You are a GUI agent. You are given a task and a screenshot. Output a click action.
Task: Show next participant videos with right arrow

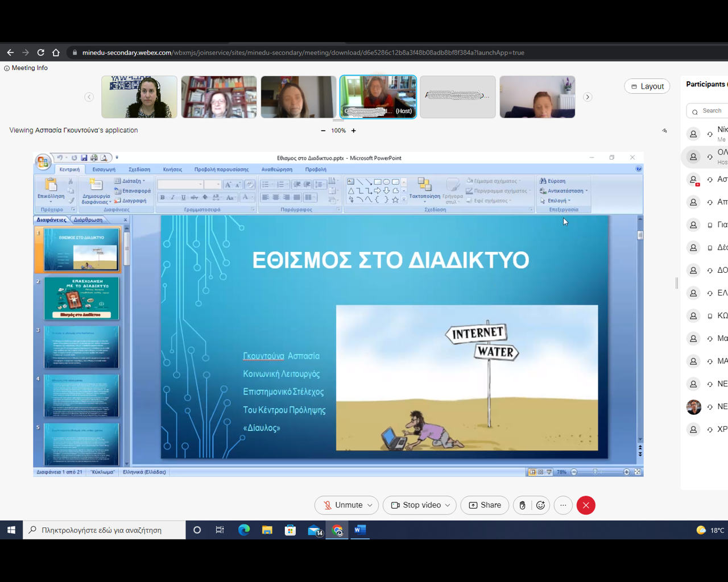pos(588,97)
